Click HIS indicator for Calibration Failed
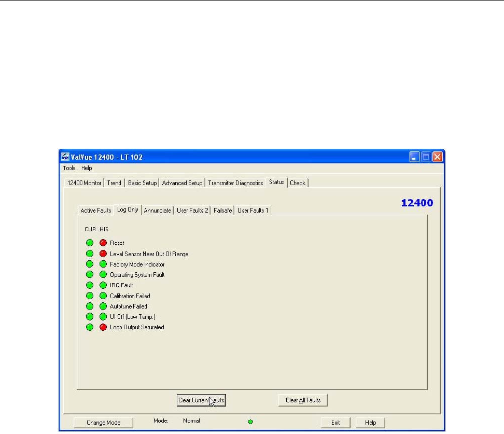 click(103, 296)
